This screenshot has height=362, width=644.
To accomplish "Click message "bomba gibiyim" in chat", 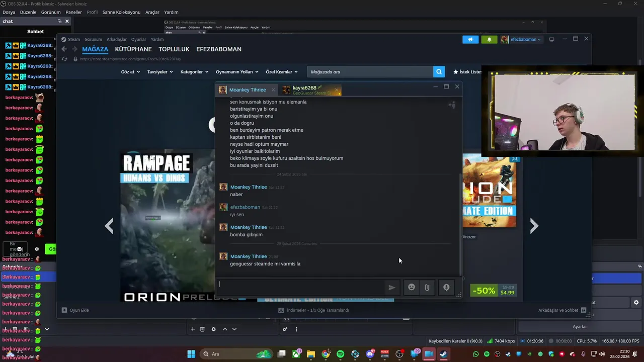I will pyautogui.click(x=246, y=235).
